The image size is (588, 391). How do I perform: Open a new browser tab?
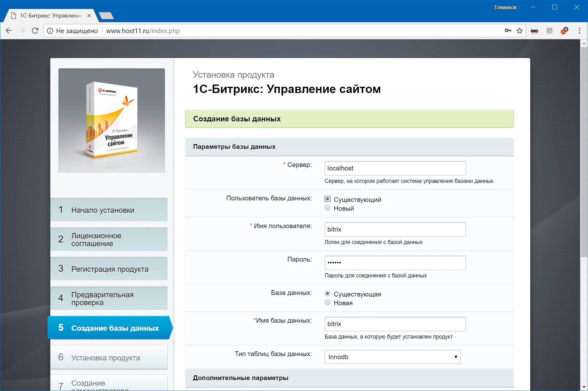106,16
